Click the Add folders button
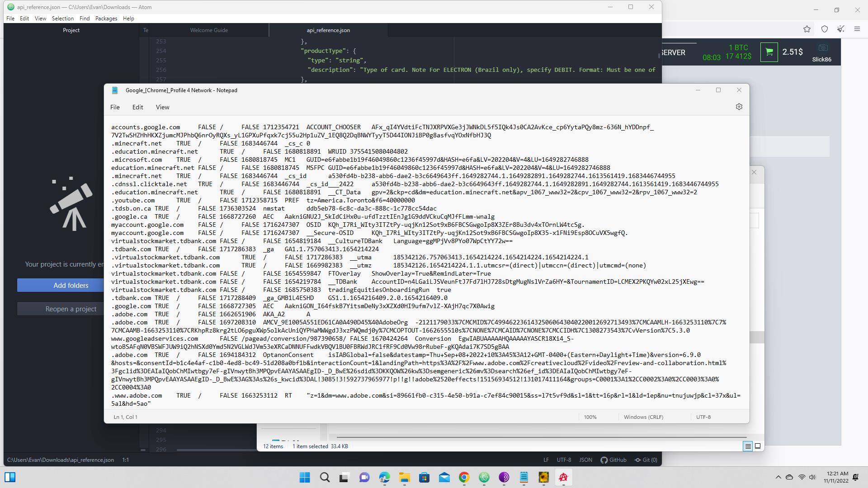 click(x=71, y=286)
